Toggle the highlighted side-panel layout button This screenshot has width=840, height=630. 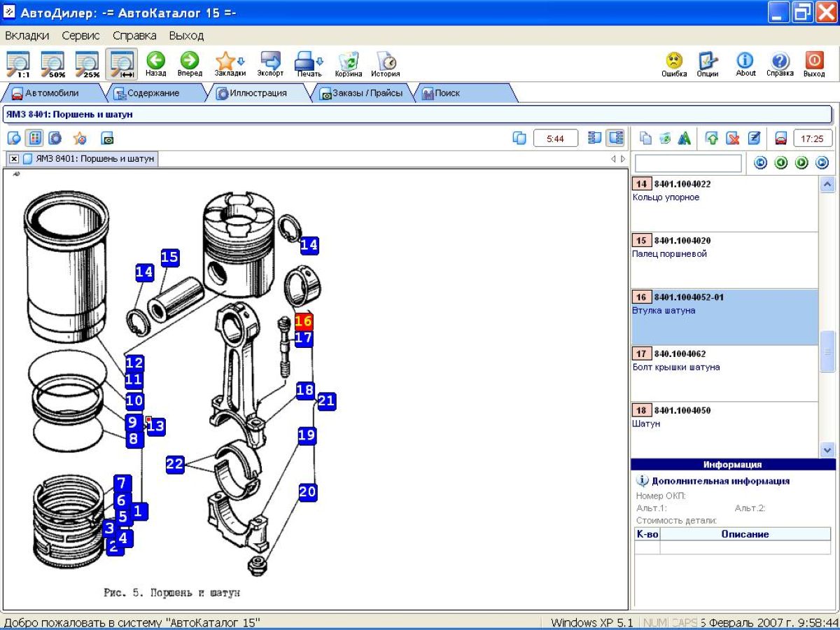[615, 138]
